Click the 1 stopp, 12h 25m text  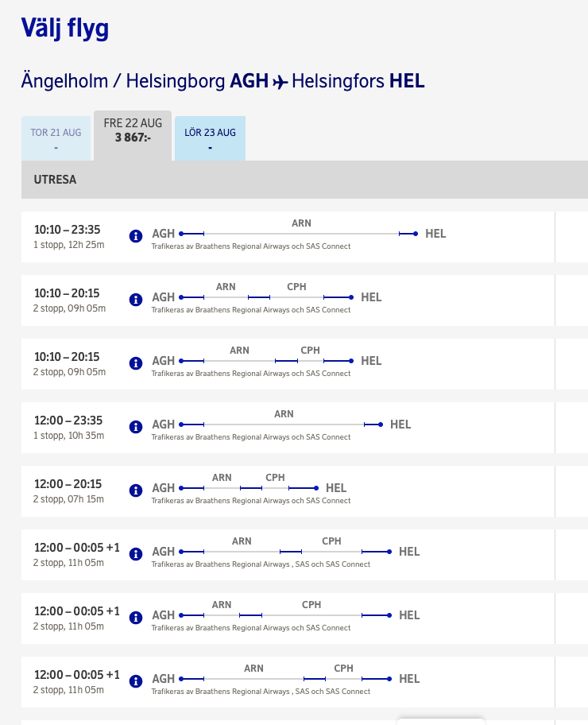[x=68, y=244]
